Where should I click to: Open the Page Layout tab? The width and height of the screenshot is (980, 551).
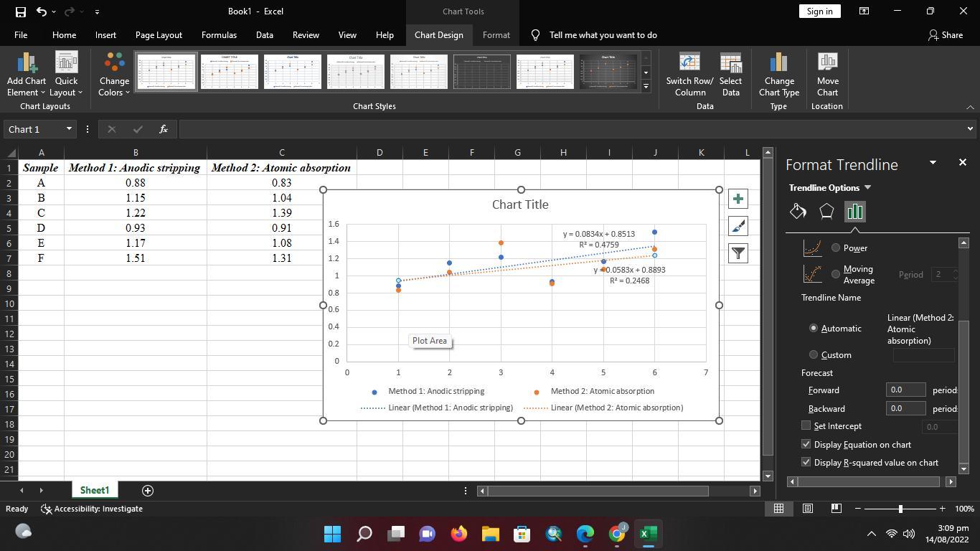(x=159, y=35)
